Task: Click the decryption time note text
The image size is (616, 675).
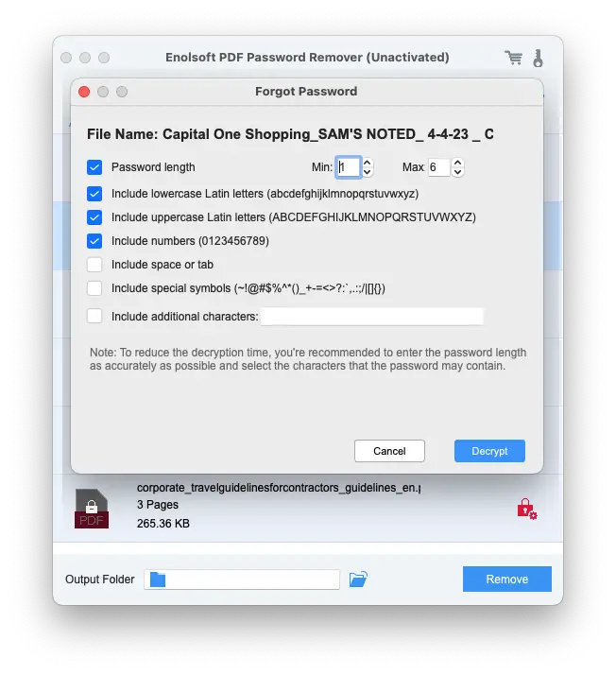Action: [x=308, y=359]
